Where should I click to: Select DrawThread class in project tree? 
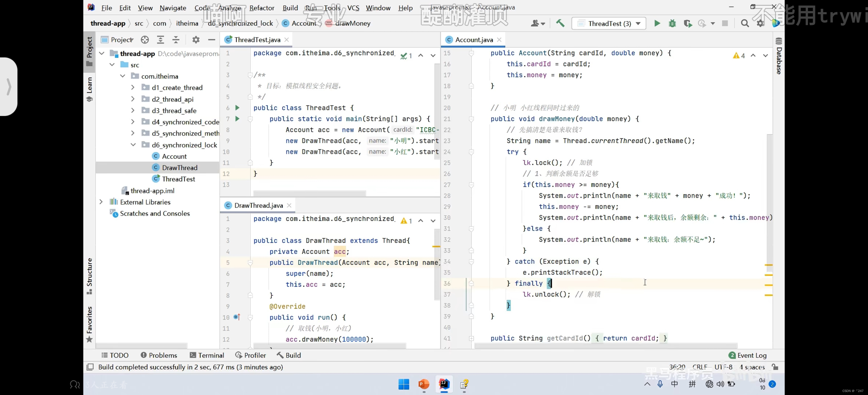pyautogui.click(x=179, y=168)
